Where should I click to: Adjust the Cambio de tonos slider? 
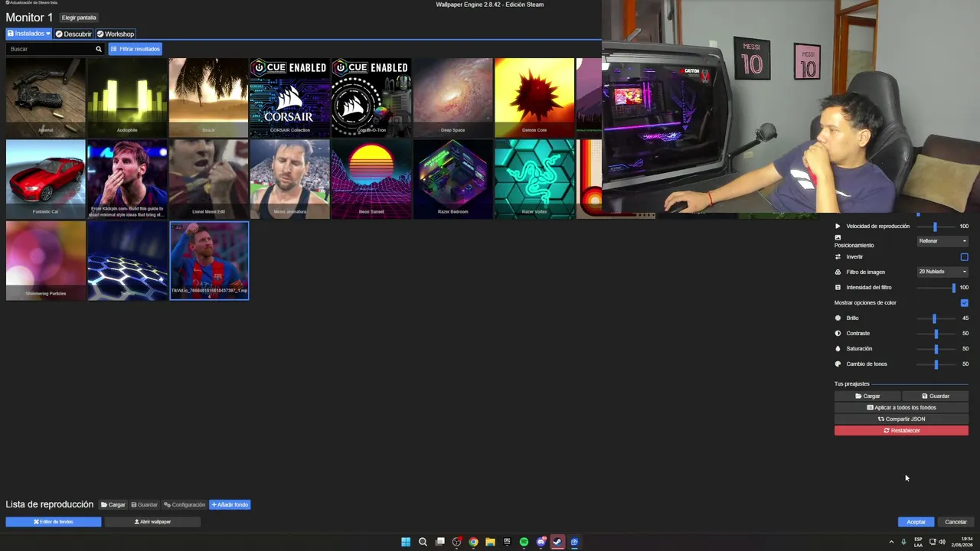tap(936, 364)
